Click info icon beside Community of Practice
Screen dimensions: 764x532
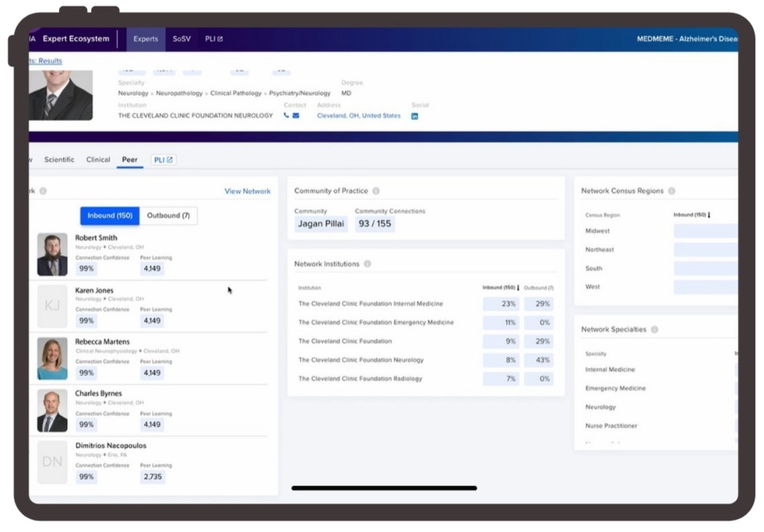tap(376, 191)
